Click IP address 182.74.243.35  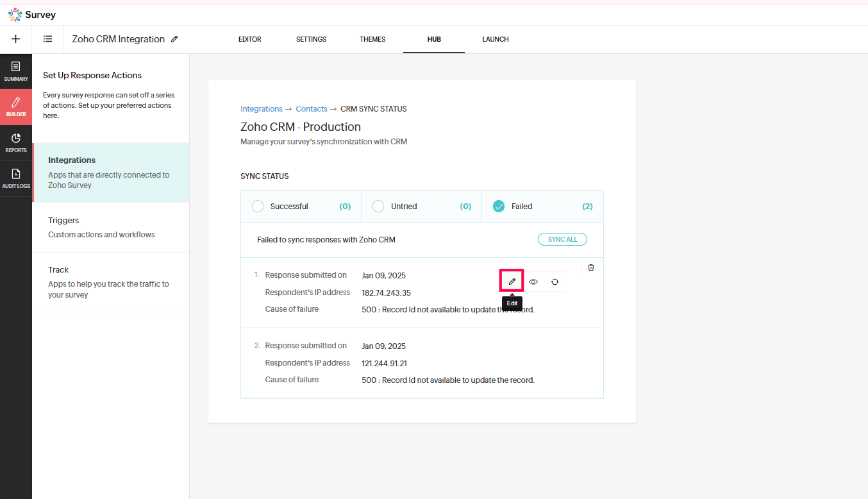pyautogui.click(x=386, y=292)
